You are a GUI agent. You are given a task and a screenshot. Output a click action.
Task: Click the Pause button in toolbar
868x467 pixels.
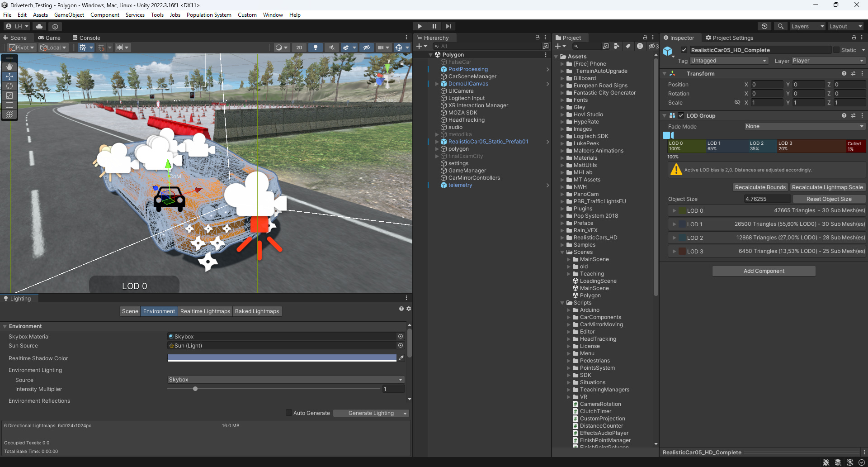click(x=434, y=26)
